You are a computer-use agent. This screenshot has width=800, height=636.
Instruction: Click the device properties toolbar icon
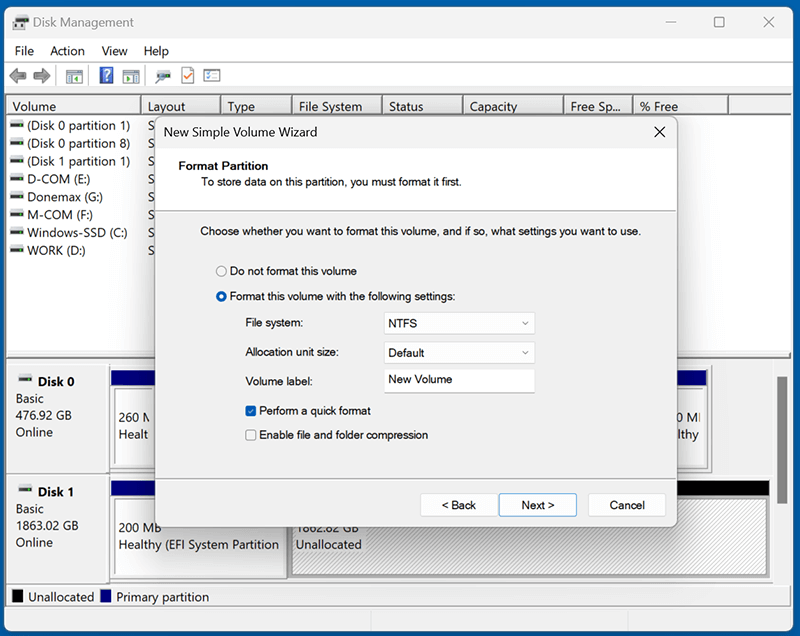(162, 75)
